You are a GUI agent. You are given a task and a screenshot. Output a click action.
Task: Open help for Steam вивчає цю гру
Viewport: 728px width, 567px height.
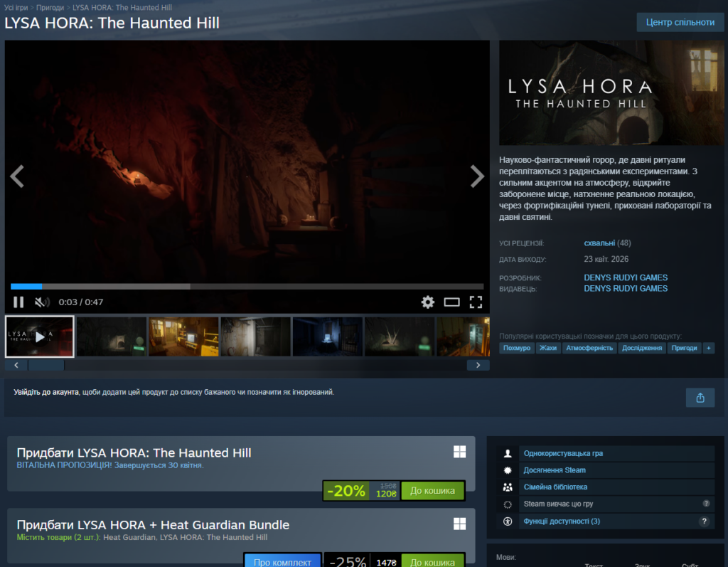click(706, 504)
